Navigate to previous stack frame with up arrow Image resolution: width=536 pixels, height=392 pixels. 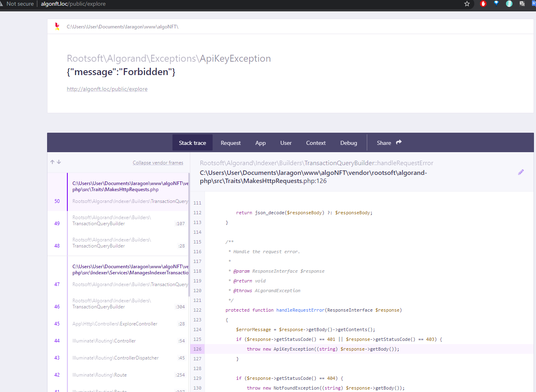tap(52, 162)
